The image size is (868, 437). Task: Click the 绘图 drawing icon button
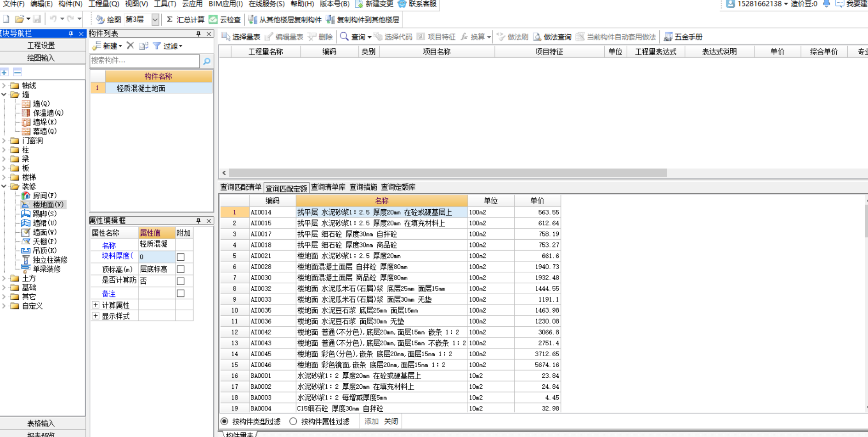click(x=108, y=20)
